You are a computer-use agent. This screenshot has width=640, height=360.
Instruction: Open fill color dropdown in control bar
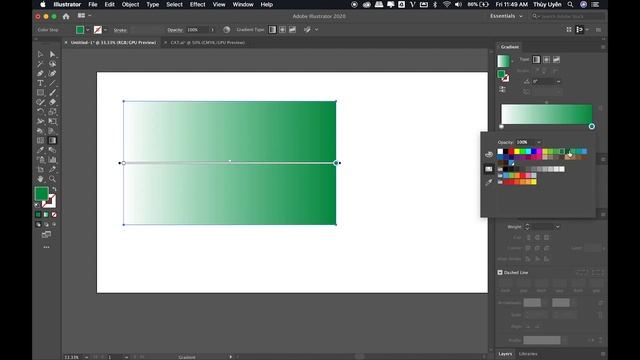pos(88,30)
